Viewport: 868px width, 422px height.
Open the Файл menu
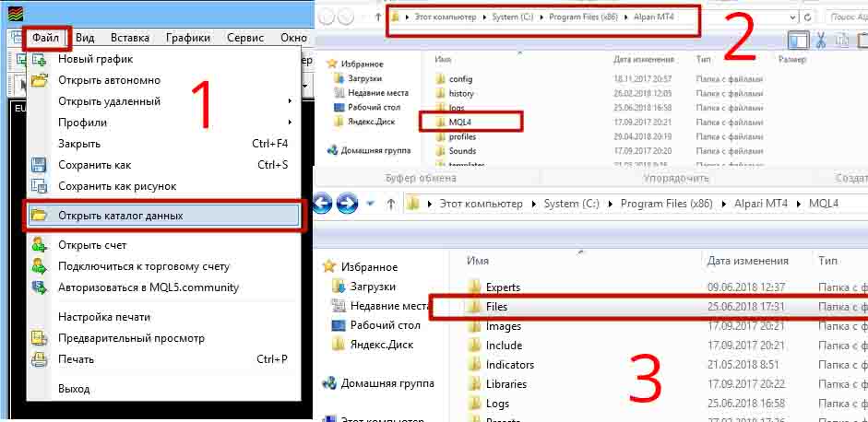pyautogui.click(x=44, y=38)
